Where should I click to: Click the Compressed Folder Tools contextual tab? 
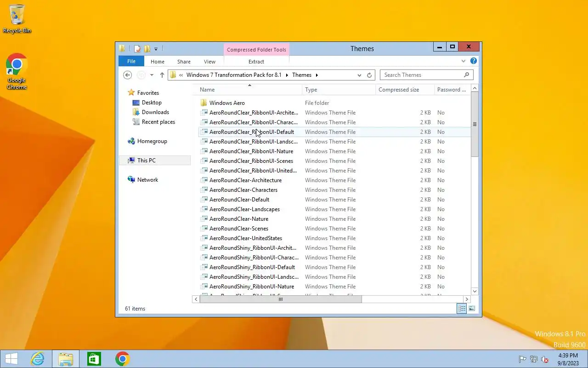(256, 50)
